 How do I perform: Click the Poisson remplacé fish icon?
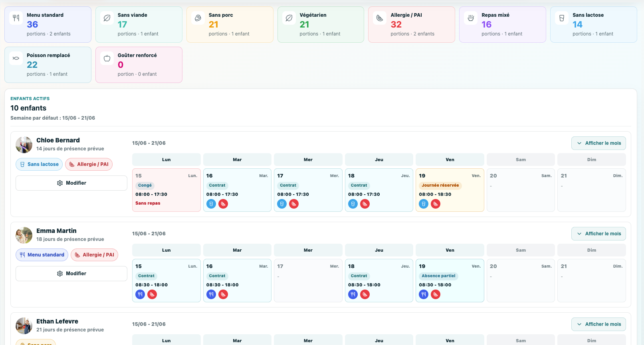16,58
